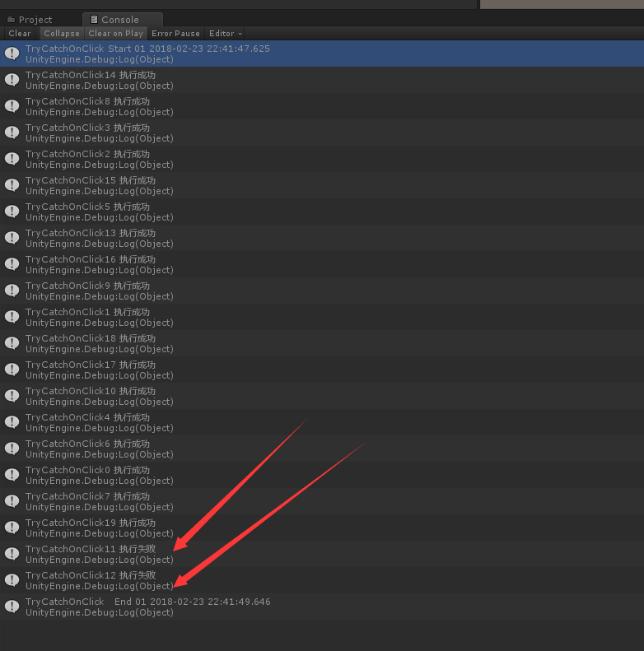Toggle Clear on Play in console
Image resolution: width=644 pixels, height=651 pixels.
tap(115, 34)
